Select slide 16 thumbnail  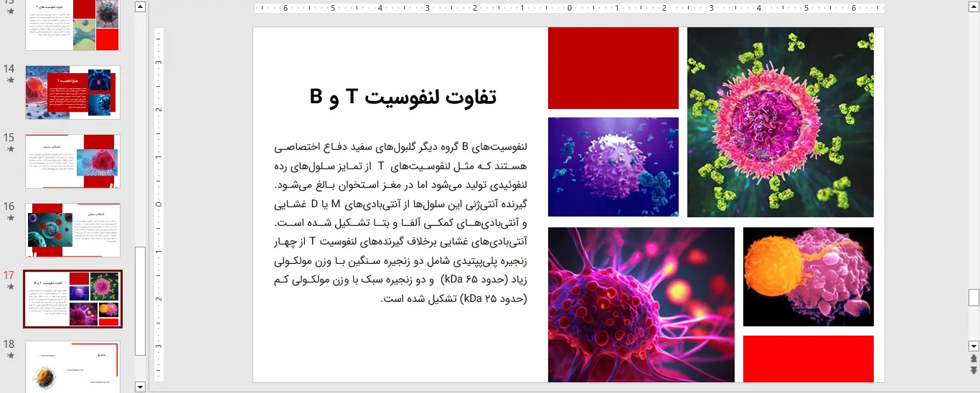coord(72,230)
